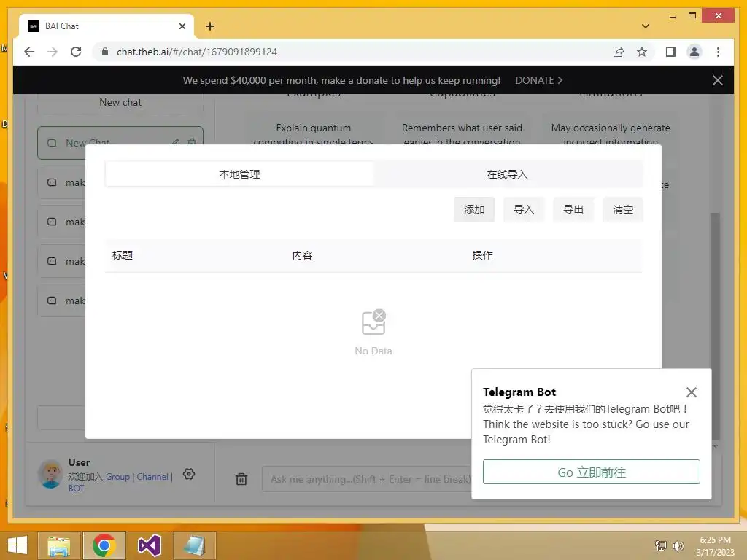Go forward in browser history
The height and width of the screenshot is (560, 747).
53,52
